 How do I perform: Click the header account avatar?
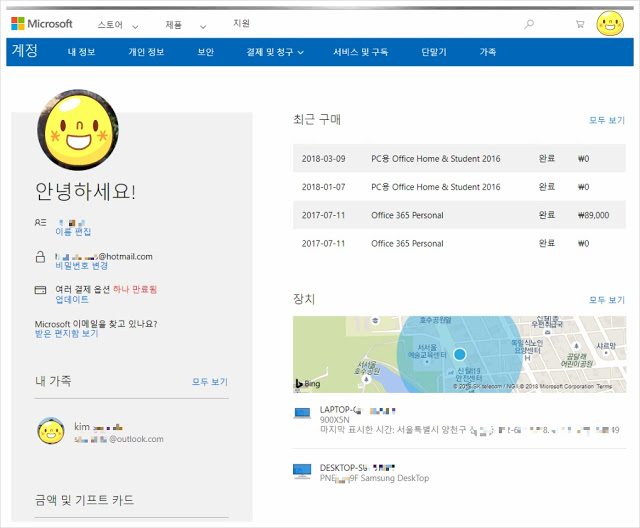coord(610,24)
